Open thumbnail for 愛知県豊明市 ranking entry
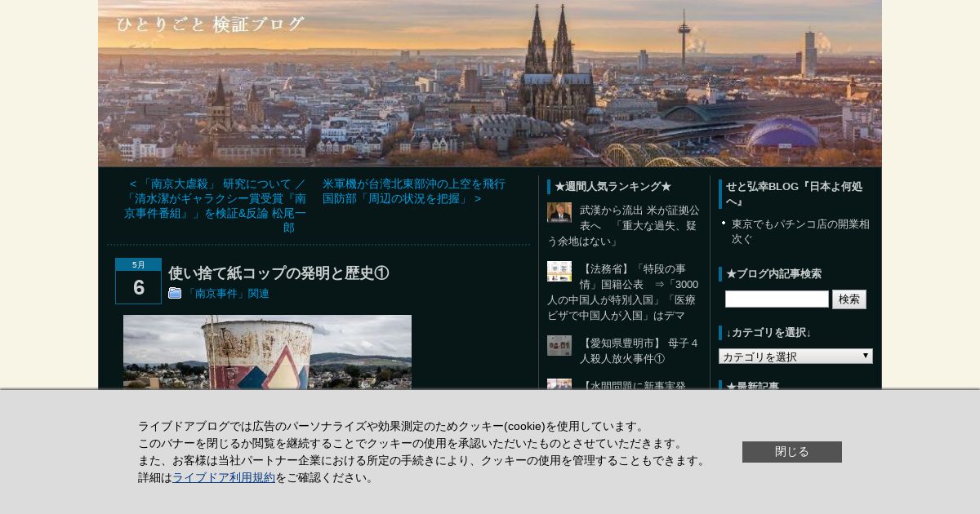Viewport: 980px width, 514px height. pyautogui.click(x=559, y=345)
